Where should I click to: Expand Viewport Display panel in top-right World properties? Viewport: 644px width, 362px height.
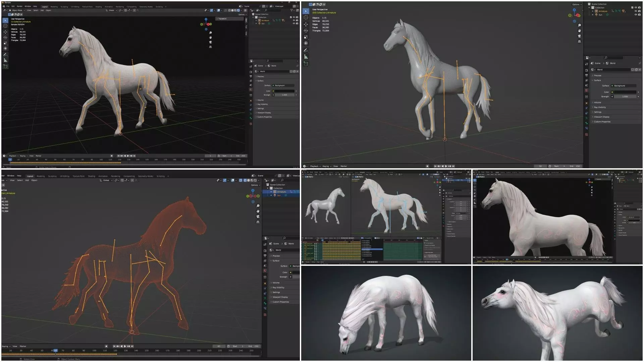[x=616, y=117]
